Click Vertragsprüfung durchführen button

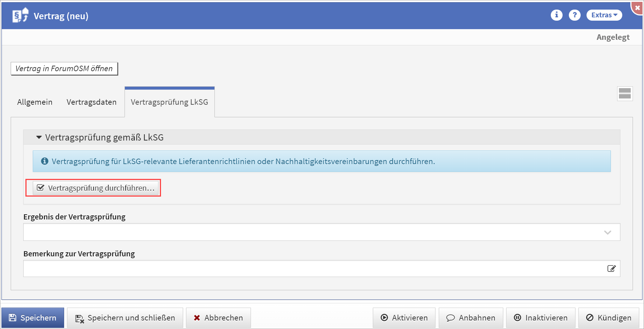[96, 188]
